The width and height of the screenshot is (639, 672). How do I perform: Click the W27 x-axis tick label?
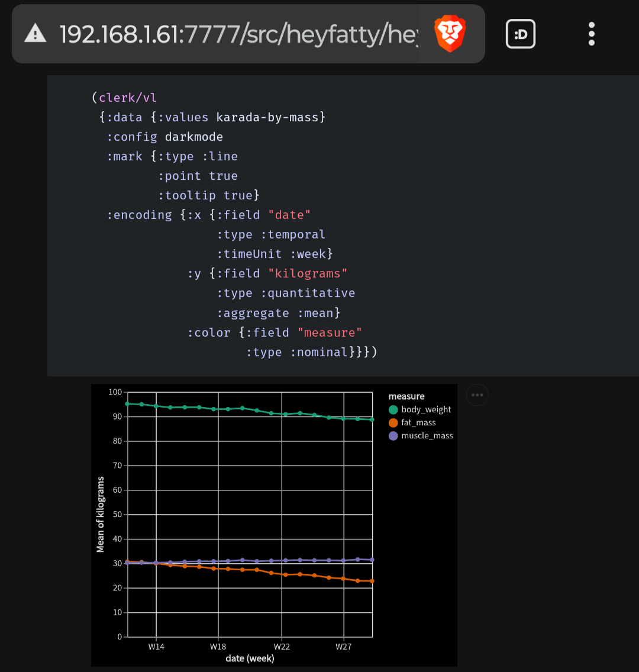[343, 647]
